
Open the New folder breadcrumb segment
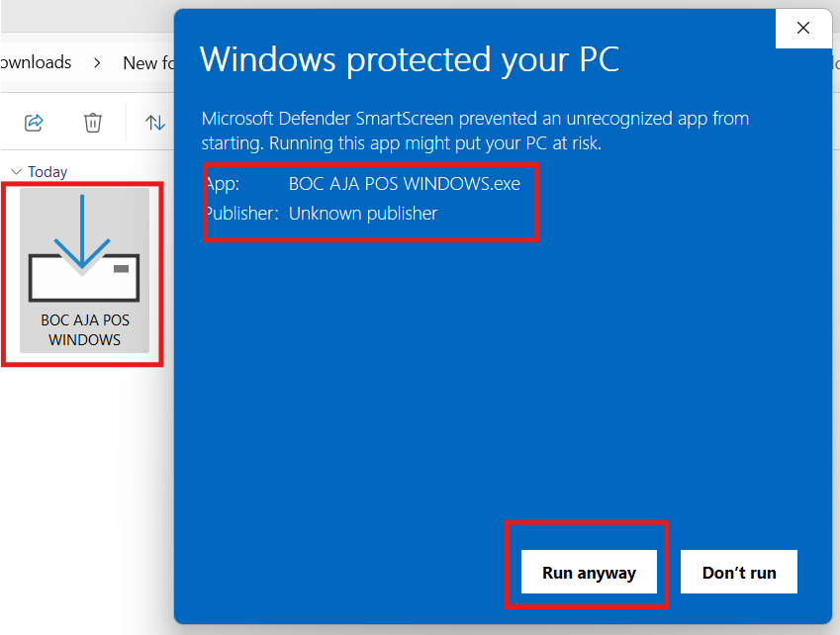tap(148, 63)
